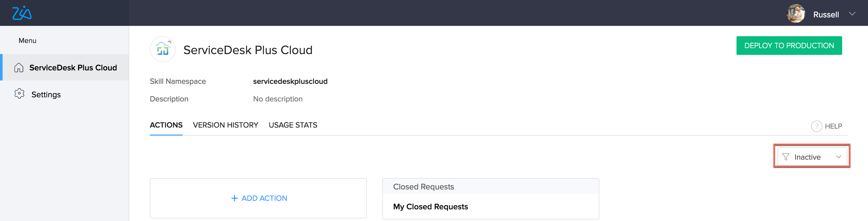Click the help question mark icon

[816, 126]
